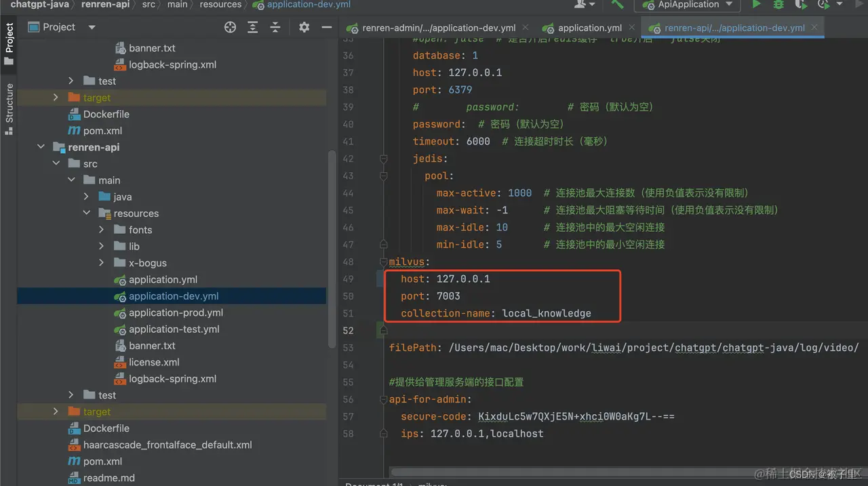Click the 'local_knowledge' value in the editor
This screenshot has width=868, height=486.
pos(547,313)
